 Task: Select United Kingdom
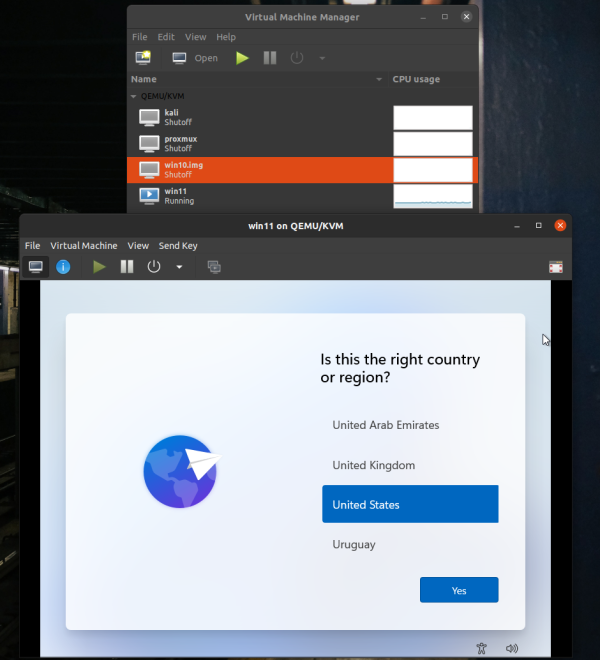click(410, 465)
